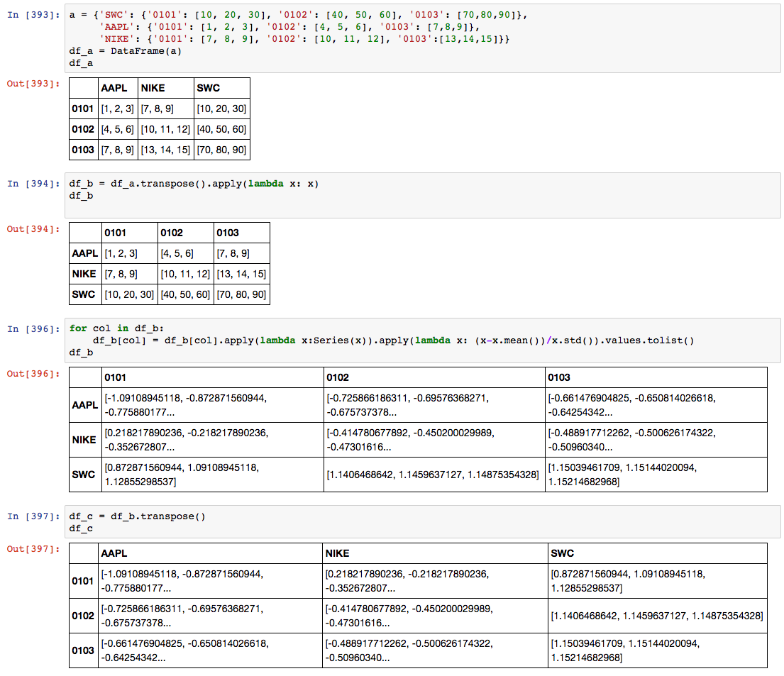
Task: Click AAPL row label in Out[396] table
Action: [85, 405]
